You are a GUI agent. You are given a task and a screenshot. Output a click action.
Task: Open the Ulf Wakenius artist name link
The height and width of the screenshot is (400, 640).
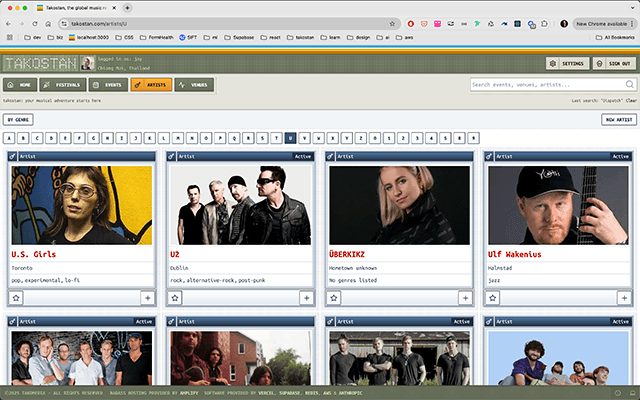click(514, 254)
